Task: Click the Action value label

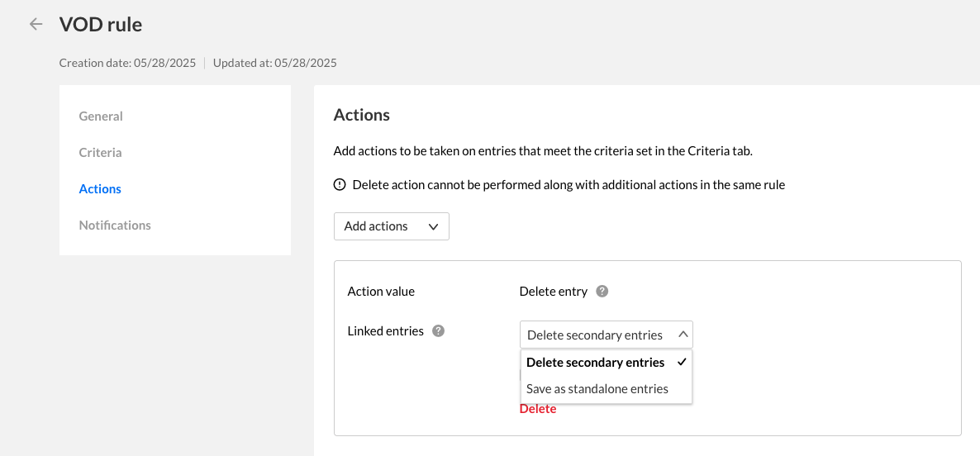Action: (x=381, y=292)
